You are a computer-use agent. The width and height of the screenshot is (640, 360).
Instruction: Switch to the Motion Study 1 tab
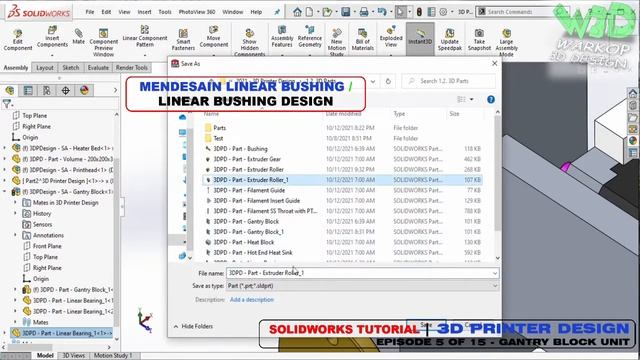point(113,356)
